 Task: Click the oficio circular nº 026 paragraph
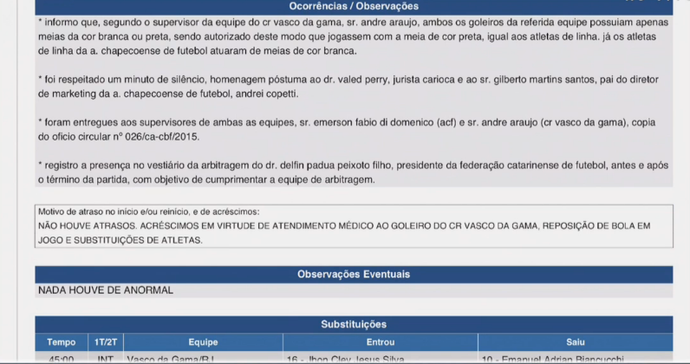pos(347,129)
